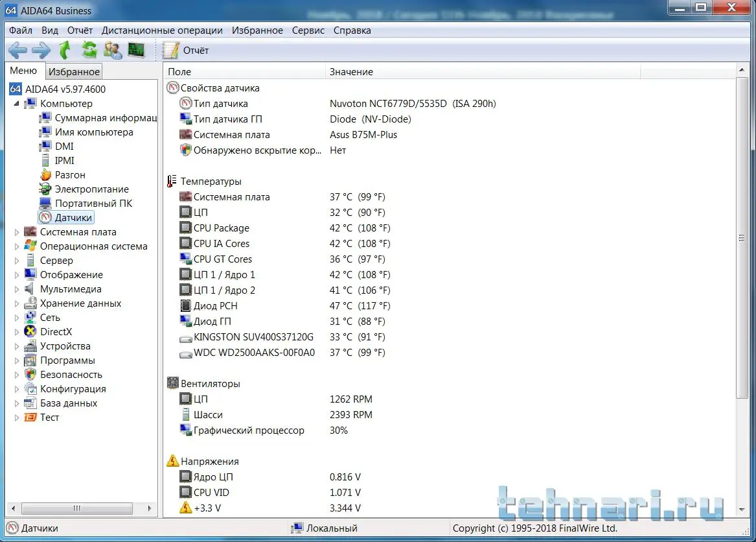
Task: Select the DMI tree item
Action: [x=56, y=147]
